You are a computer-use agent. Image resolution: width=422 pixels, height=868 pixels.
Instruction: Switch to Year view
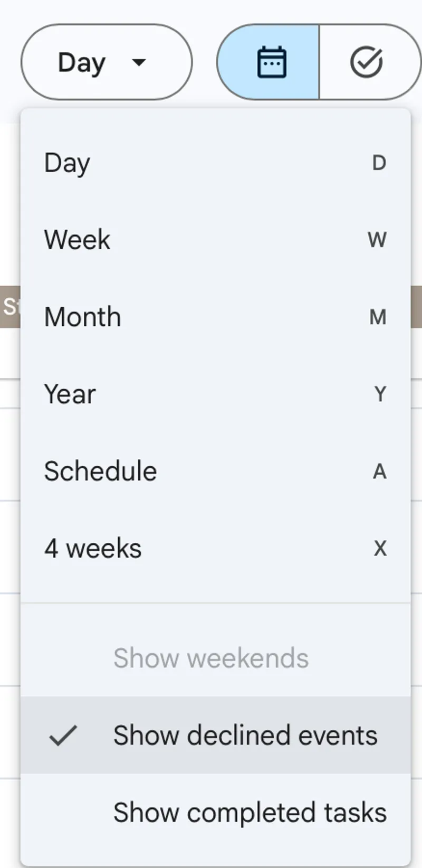[70, 394]
